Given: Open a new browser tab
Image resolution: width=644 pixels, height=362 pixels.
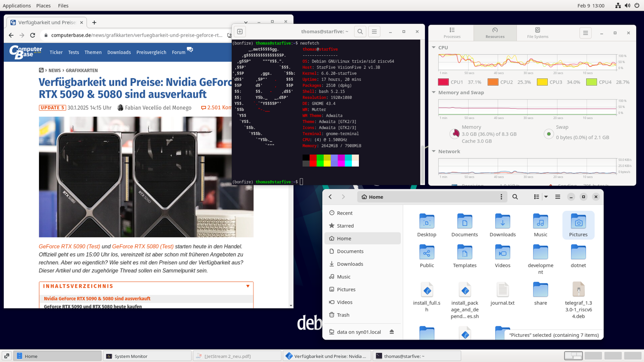Looking at the screenshot, I should (x=94, y=22).
